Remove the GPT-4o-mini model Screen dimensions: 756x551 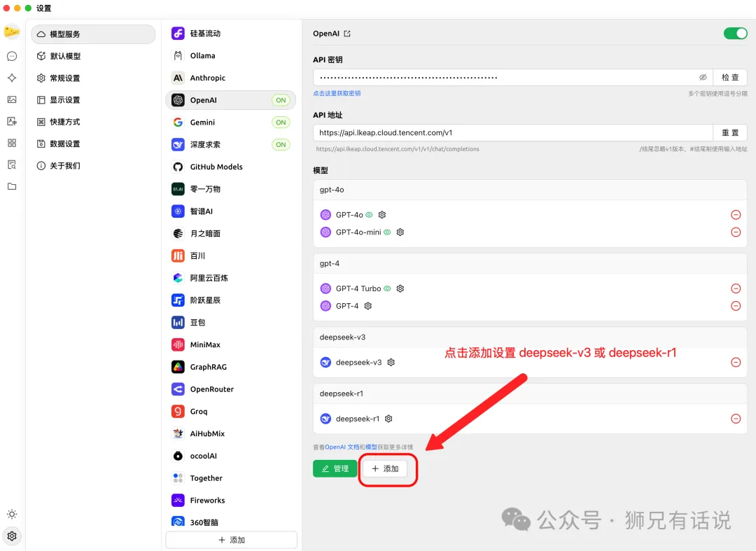coord(736,232)
